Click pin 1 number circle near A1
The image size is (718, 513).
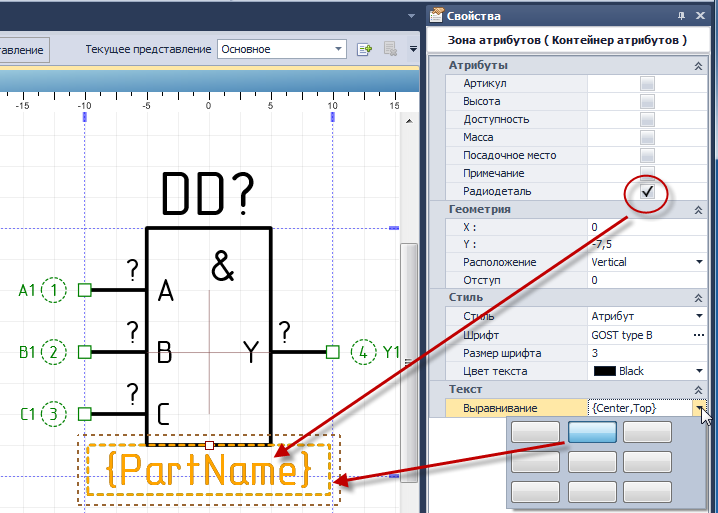click(x=54, y=290)
